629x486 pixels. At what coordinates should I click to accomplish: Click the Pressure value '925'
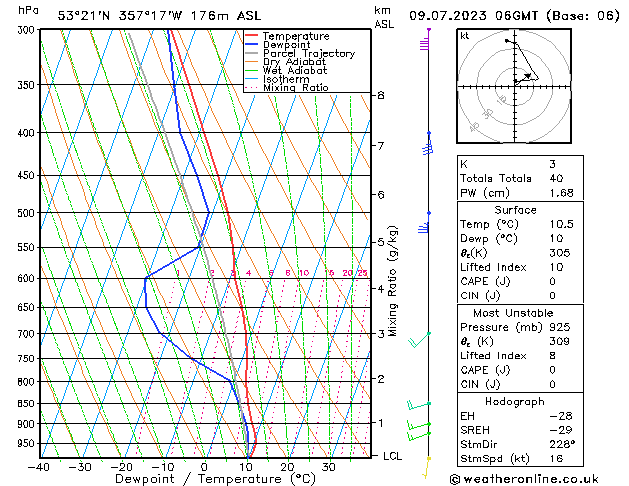[560, 327]
